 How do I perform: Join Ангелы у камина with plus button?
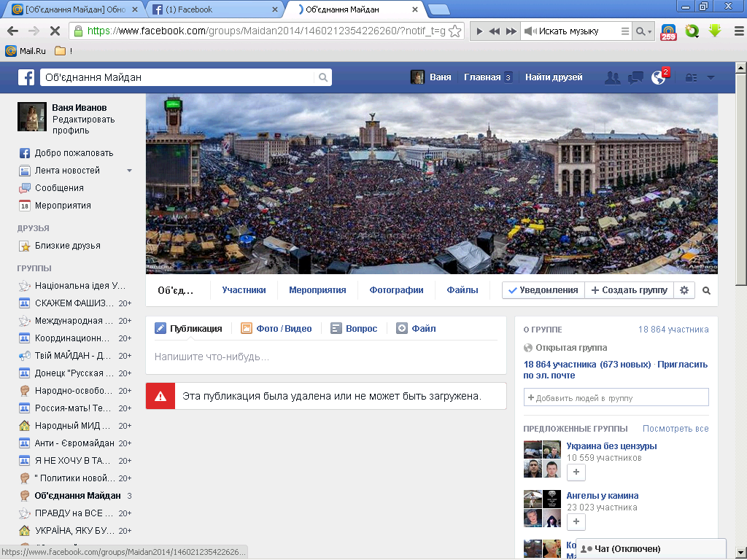click(x=576, y=521)
